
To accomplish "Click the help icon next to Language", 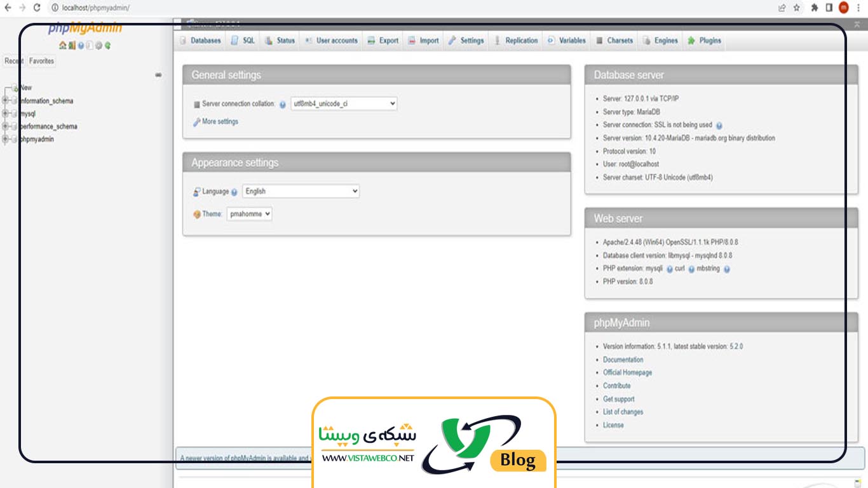I will coord(234,192).
